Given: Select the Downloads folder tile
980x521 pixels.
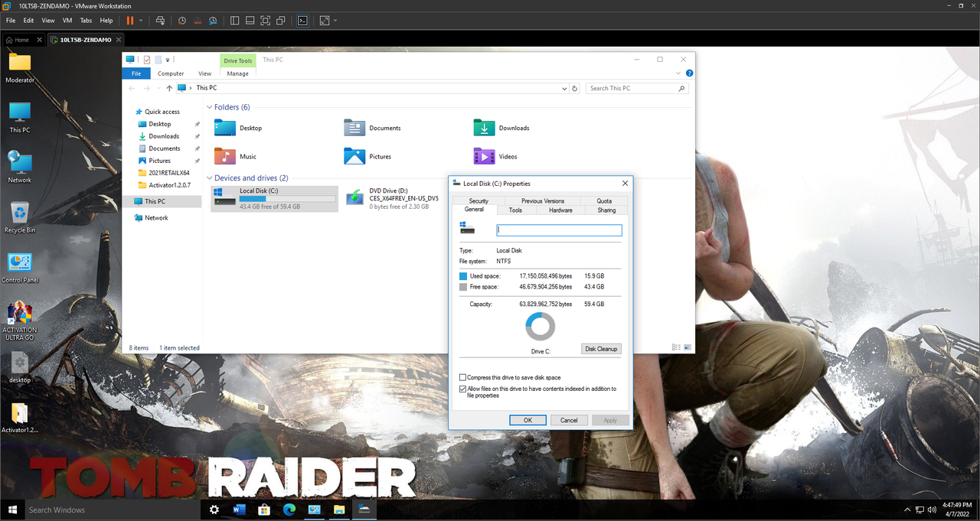Looking at the screenshot, I should (501, 128).
